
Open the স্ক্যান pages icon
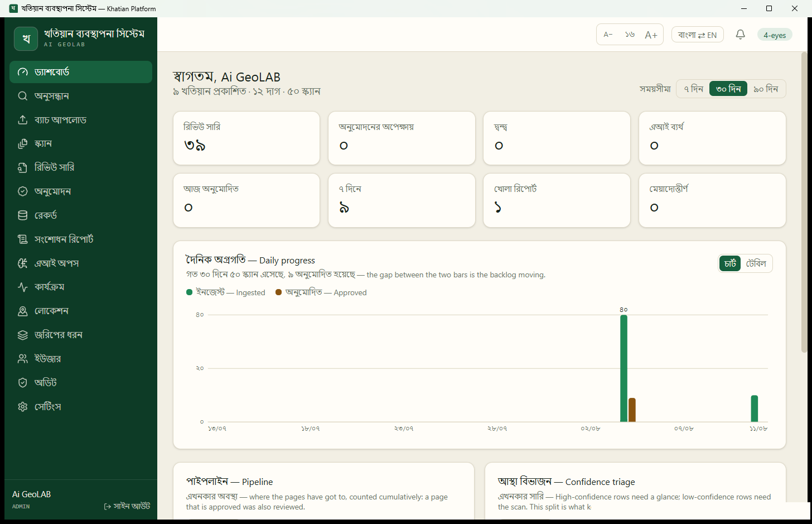click(23, 144)
